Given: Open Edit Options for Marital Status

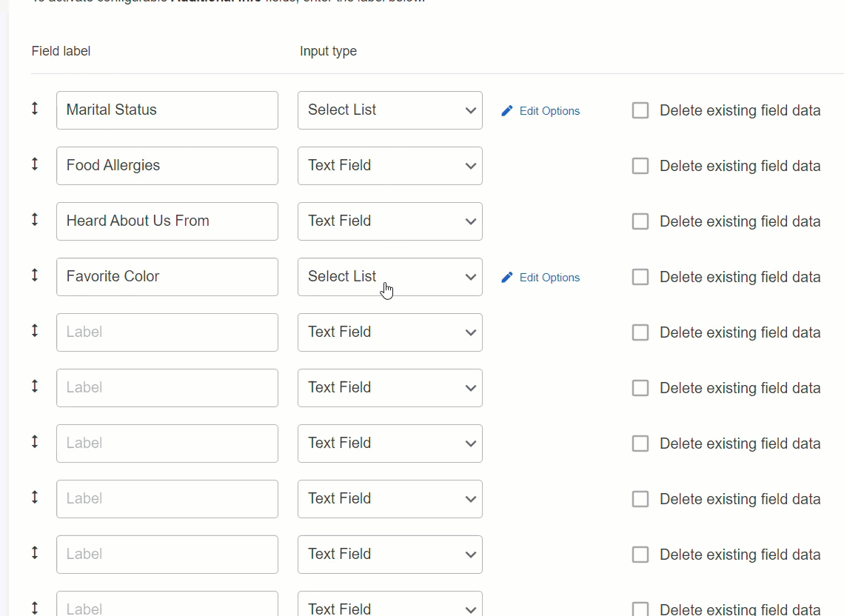Looking at the screenshot, I should coord(549,110).
